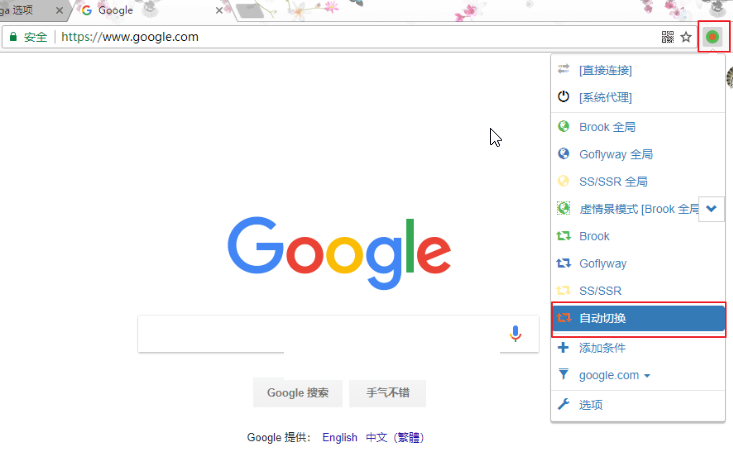Click the Google favicon on active tab
This screenshot has height=471, width=733.
click(86, 10)
